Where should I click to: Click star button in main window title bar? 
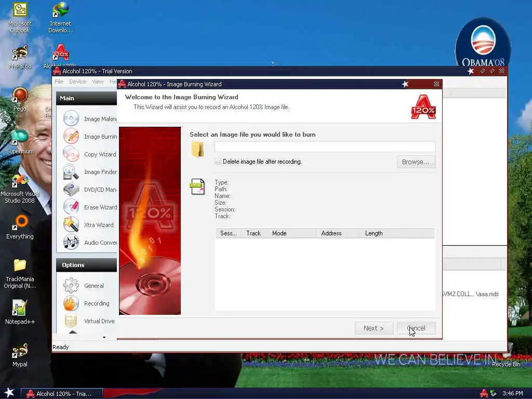(x=471, y=71)
